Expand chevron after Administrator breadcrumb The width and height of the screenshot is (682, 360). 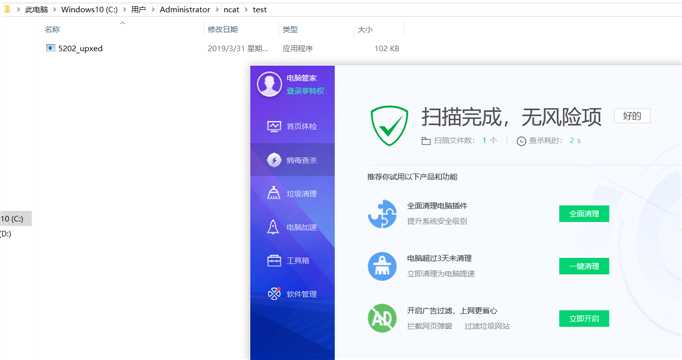217,10
